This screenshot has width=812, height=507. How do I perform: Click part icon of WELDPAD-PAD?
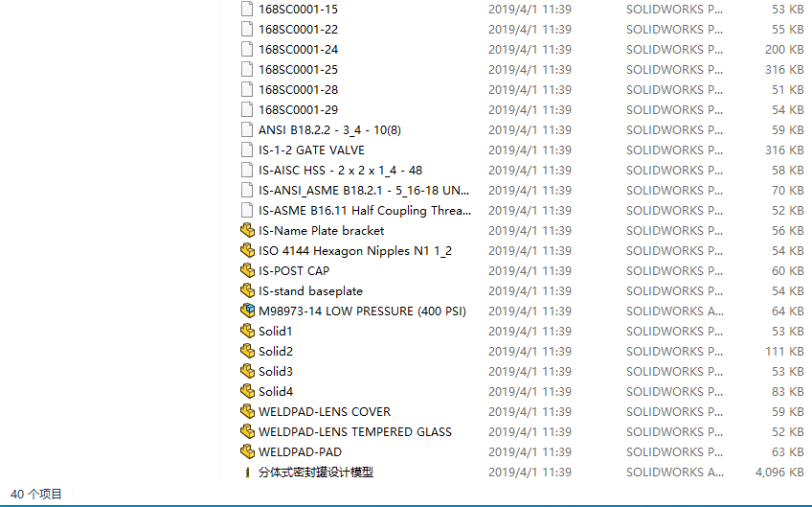tap(248, 452)
